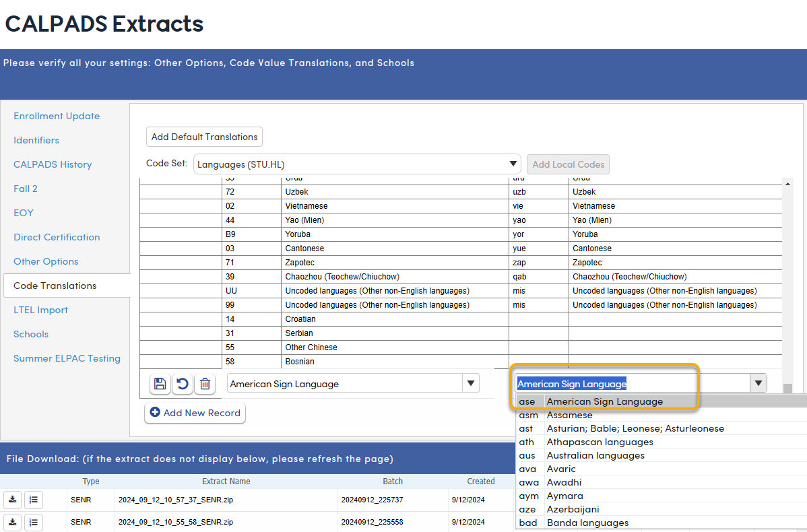
Task: Open list details for 10_57_37 SENR extract
Action: point(34,500)
